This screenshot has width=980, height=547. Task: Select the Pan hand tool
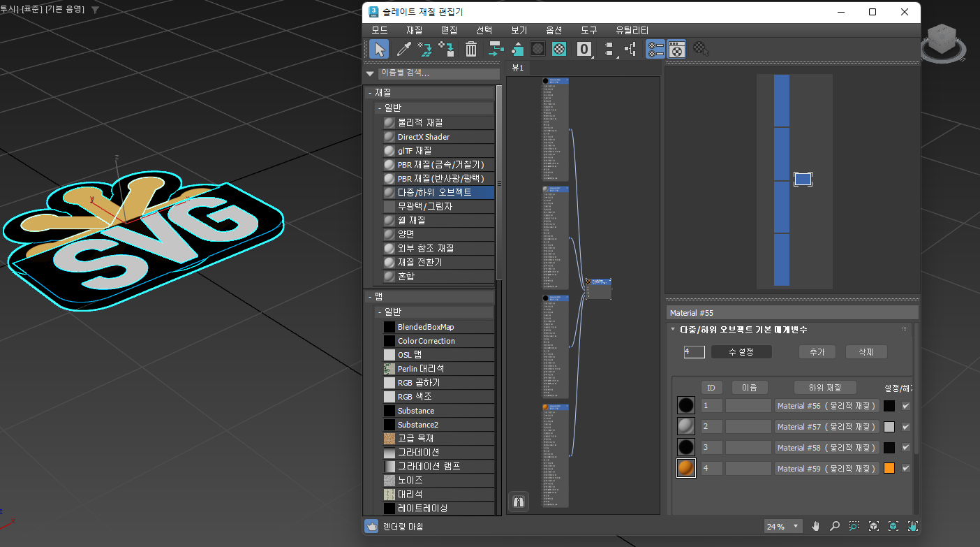tap(815, 526)
